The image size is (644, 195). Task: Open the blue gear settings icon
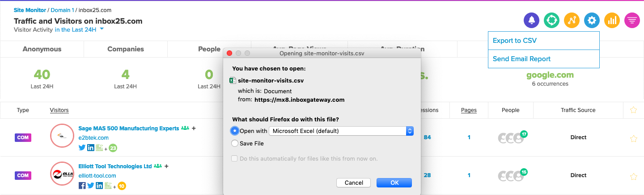point(592,20)
